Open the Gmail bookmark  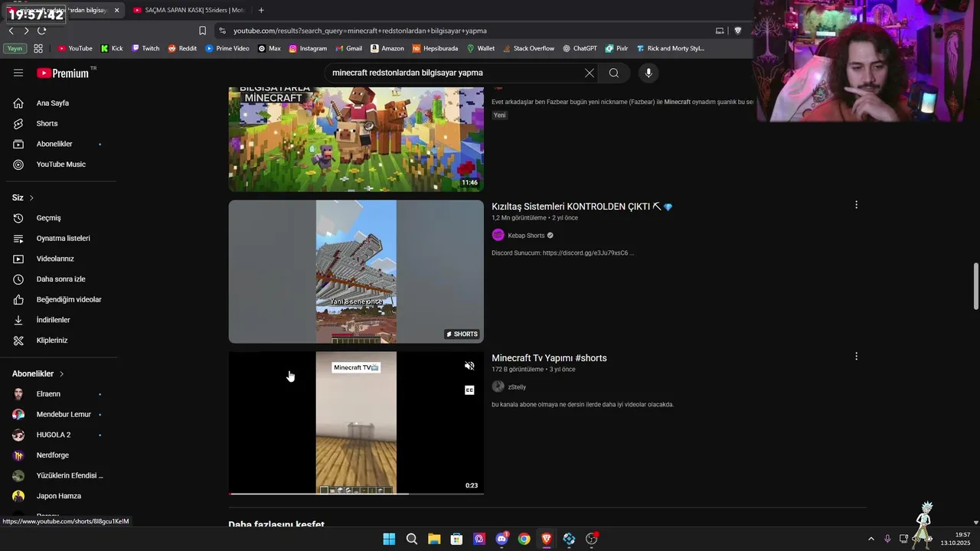click(348, 48)
